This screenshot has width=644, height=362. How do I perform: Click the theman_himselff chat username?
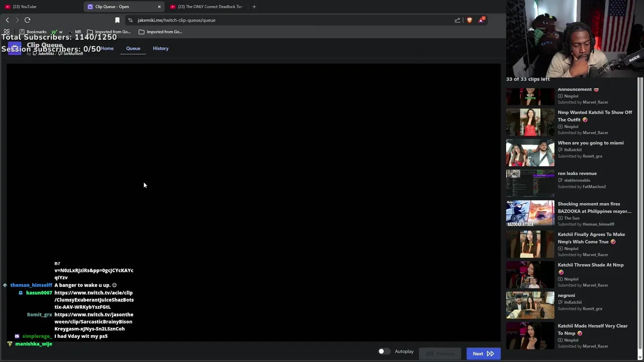[31, 285]
